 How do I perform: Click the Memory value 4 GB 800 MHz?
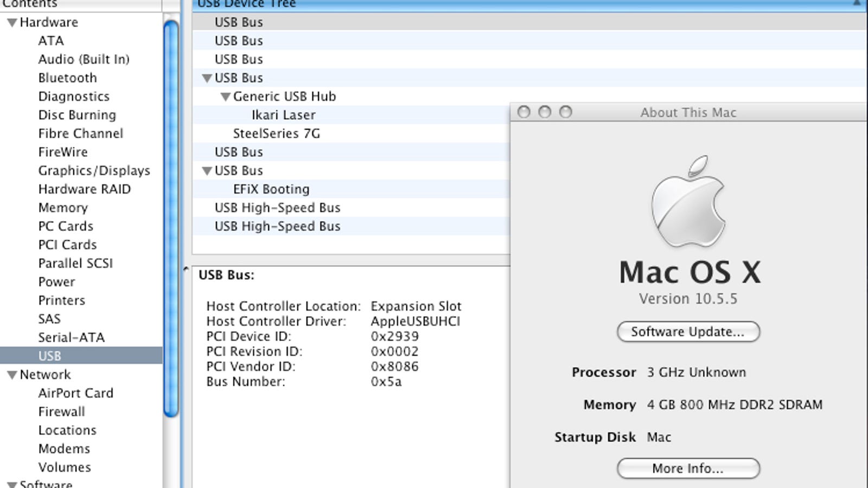tap(735, 405)
